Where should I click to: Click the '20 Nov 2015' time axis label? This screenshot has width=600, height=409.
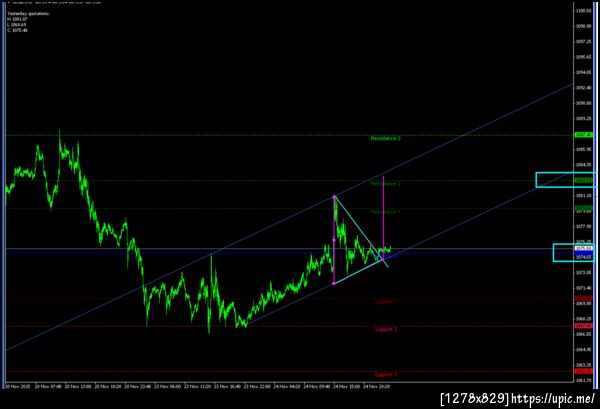coord(16,387)
